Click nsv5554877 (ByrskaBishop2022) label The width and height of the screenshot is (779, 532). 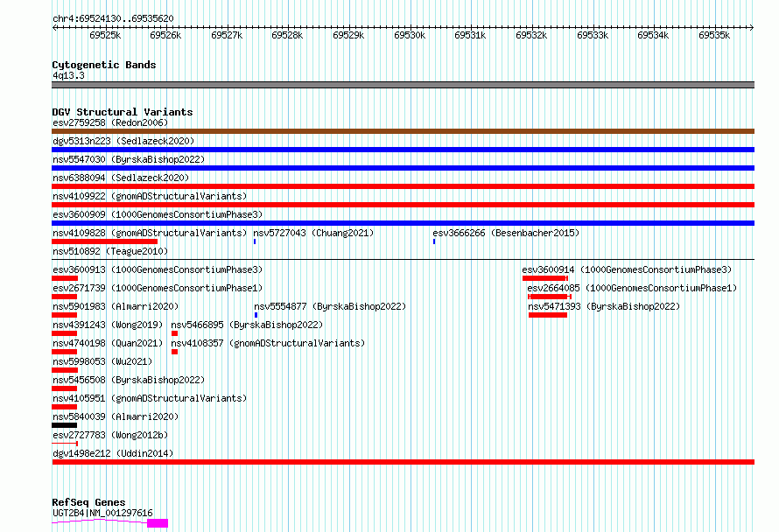pyautogui.click(x=330, y=306)
